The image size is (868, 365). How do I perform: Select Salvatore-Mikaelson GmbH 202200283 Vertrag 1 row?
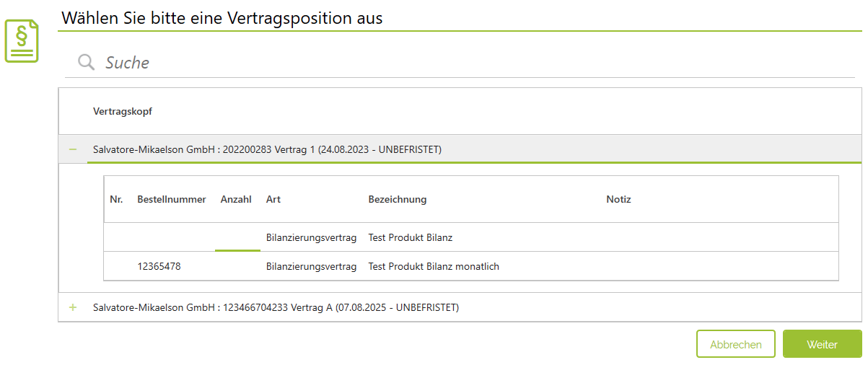pos(460,149)
